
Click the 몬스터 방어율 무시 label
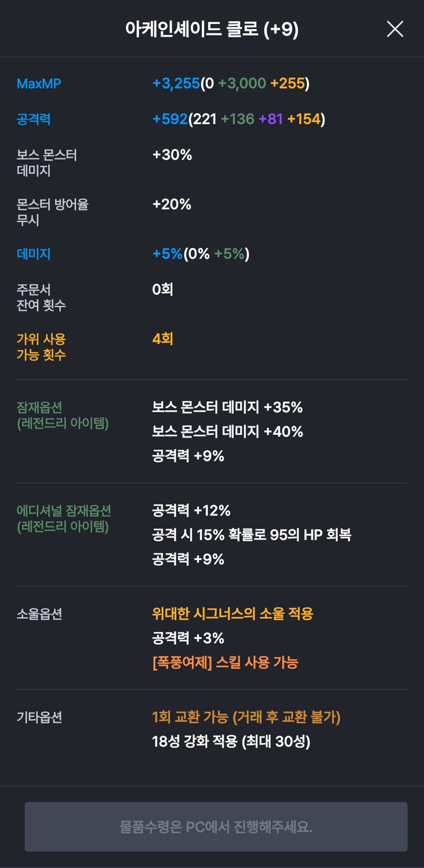click(x=52, y=212)
